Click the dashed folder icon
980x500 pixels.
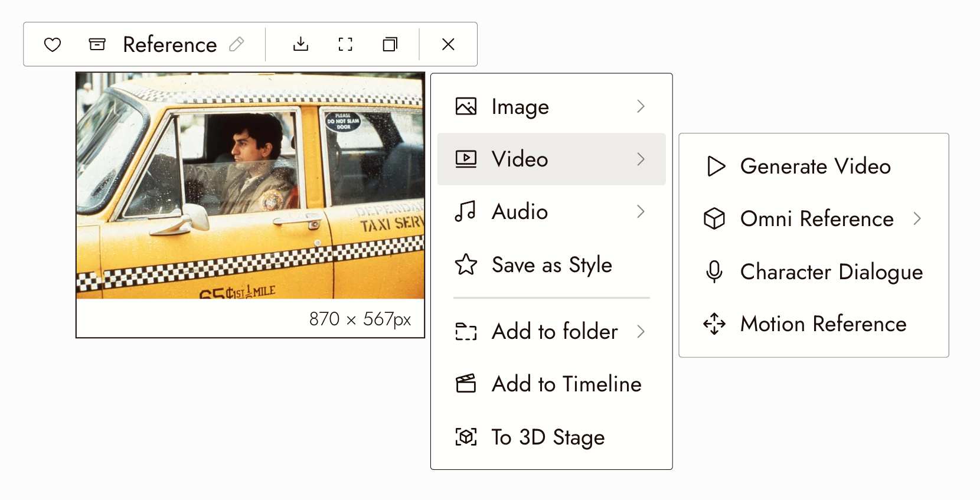466,331
